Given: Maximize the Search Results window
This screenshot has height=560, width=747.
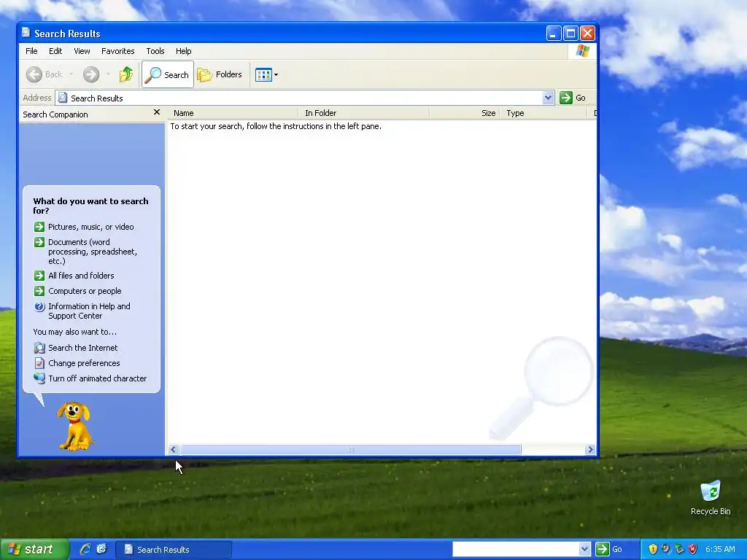Looking at the screenshot, I should click(570, 34).
